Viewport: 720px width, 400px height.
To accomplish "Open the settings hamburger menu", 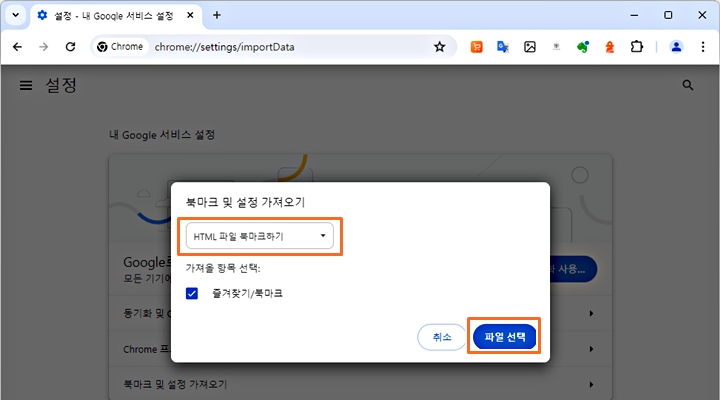I will [x=26, y=85].
